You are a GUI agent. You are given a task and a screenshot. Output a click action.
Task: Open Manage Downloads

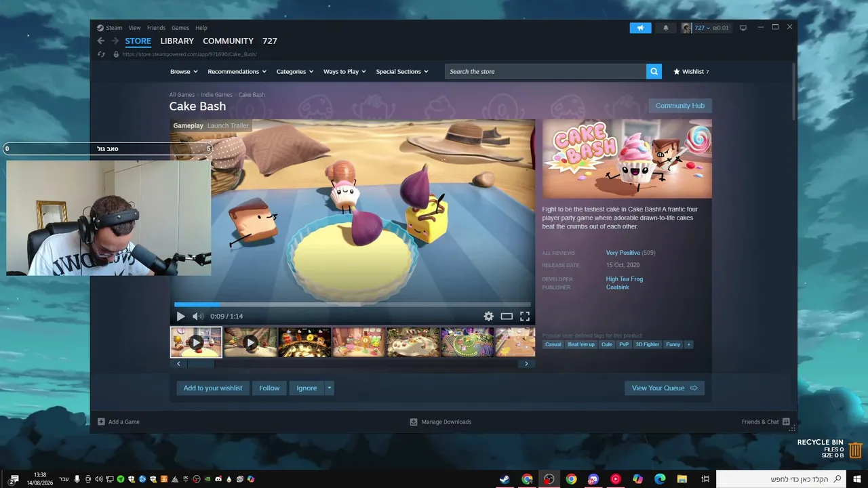tap(441, 422)
